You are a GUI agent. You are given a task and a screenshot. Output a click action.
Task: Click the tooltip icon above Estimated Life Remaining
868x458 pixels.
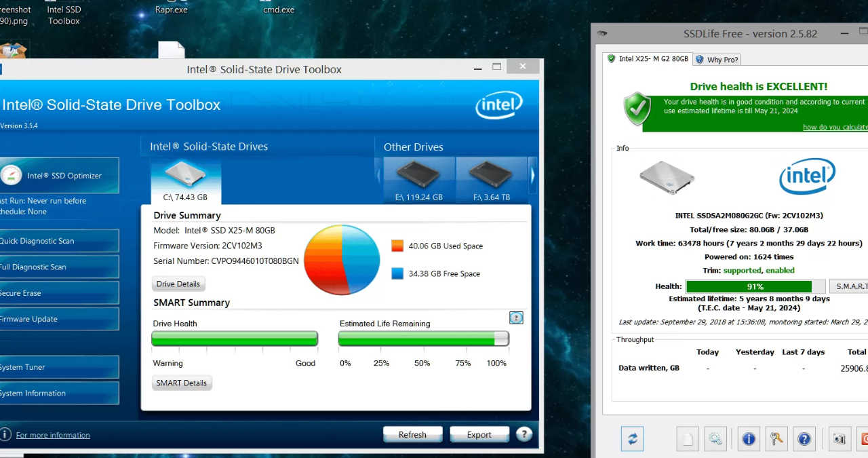click(x=516, y=318)
